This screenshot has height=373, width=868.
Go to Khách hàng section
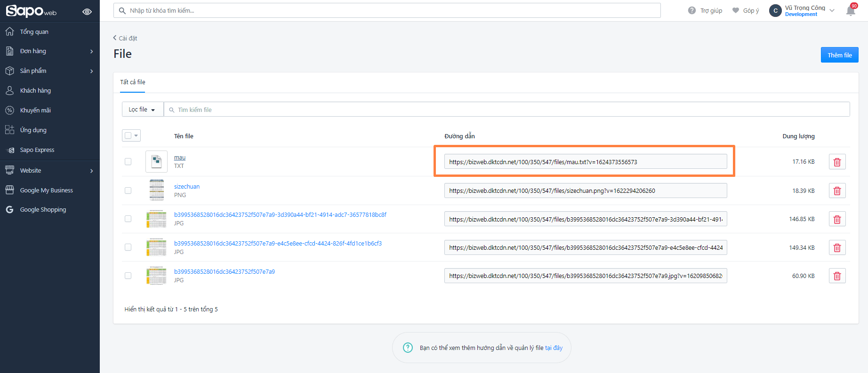[x=35, y=91]
